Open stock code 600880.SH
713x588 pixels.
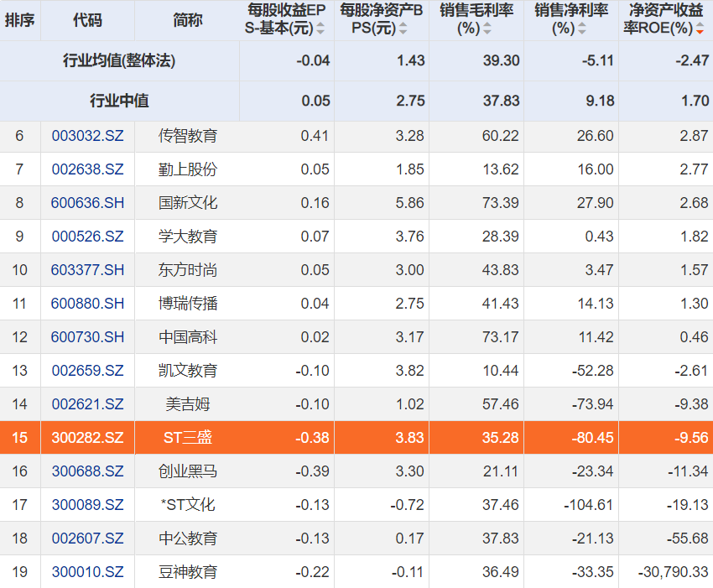[x=88, y=304]
